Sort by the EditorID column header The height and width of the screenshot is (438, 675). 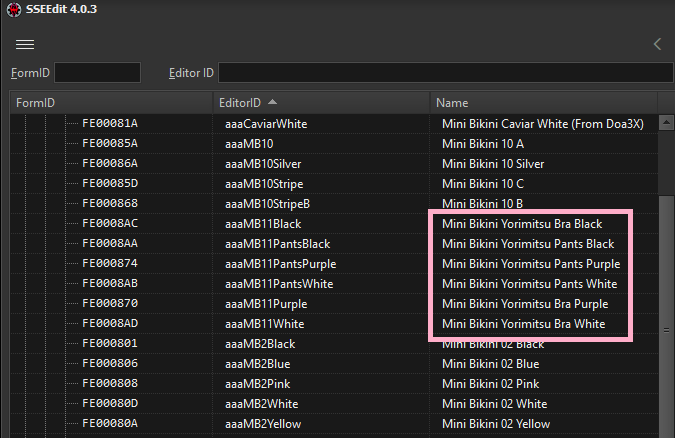coord(322,103)
